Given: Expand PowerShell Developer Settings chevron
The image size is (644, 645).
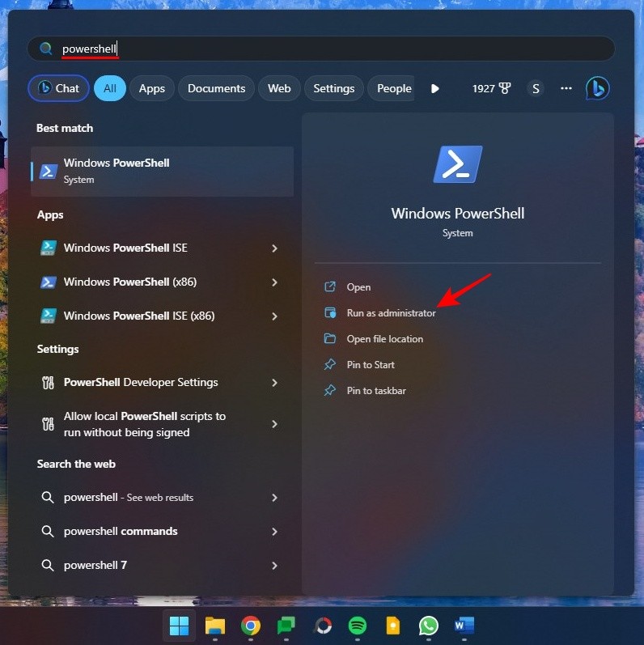Looking at the screenshot, I should click(x=275, y=383).
